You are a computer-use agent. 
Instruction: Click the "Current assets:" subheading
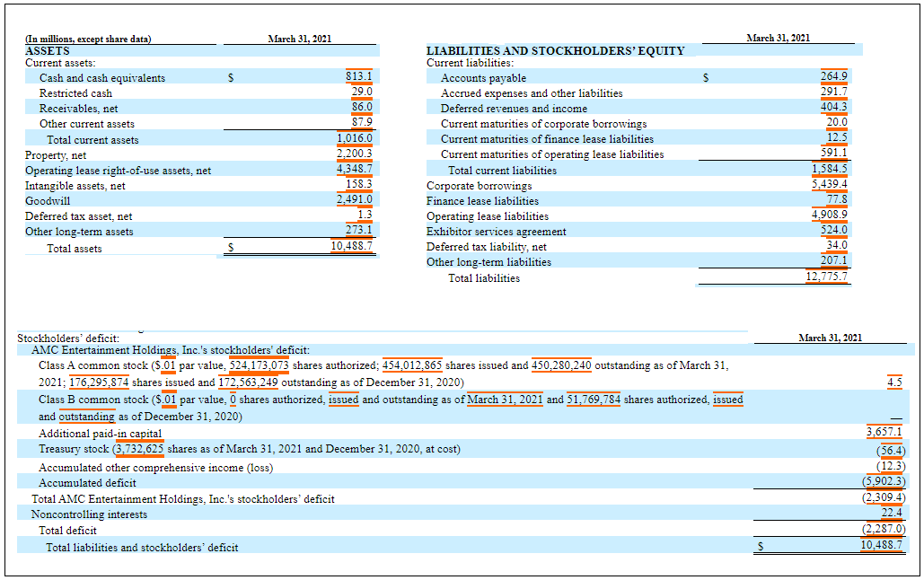pyautogui.click(x=60, y=63)
